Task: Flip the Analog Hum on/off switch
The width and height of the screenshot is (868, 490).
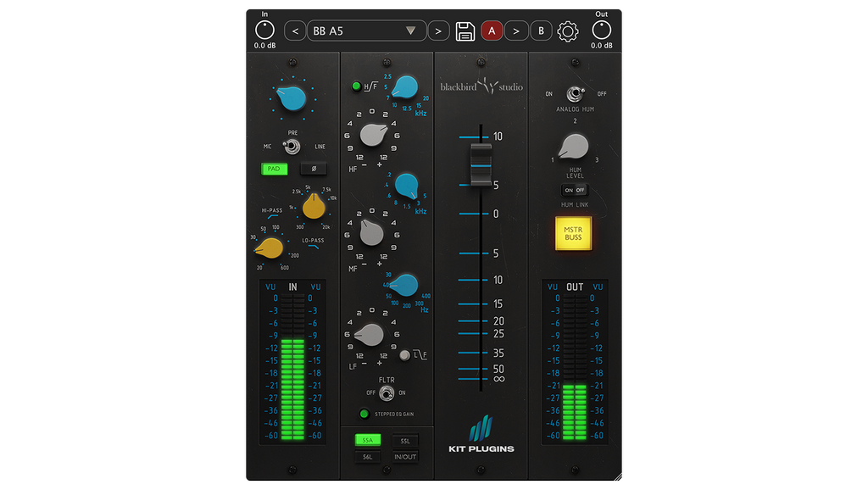Action: pyautogui.click(x=575, y=94)
